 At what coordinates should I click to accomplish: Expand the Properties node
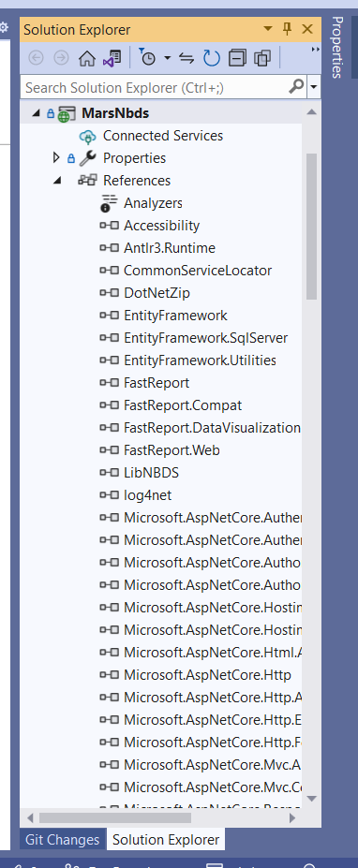coord(56,158)
